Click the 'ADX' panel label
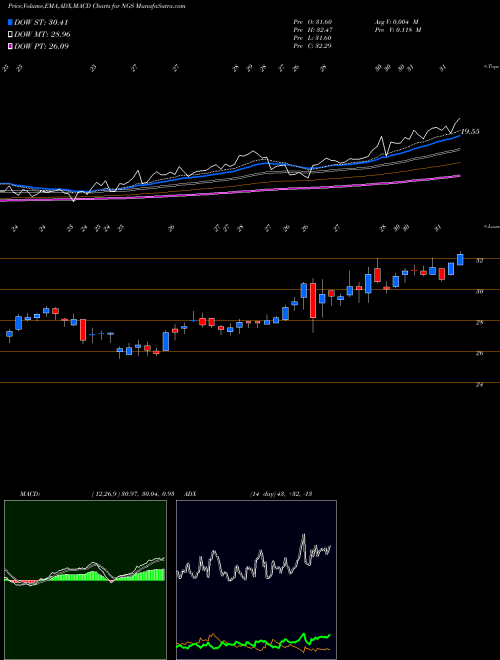The width and height of the screenshot is (500, 660). pyautogui.click(x=191, y=494)
